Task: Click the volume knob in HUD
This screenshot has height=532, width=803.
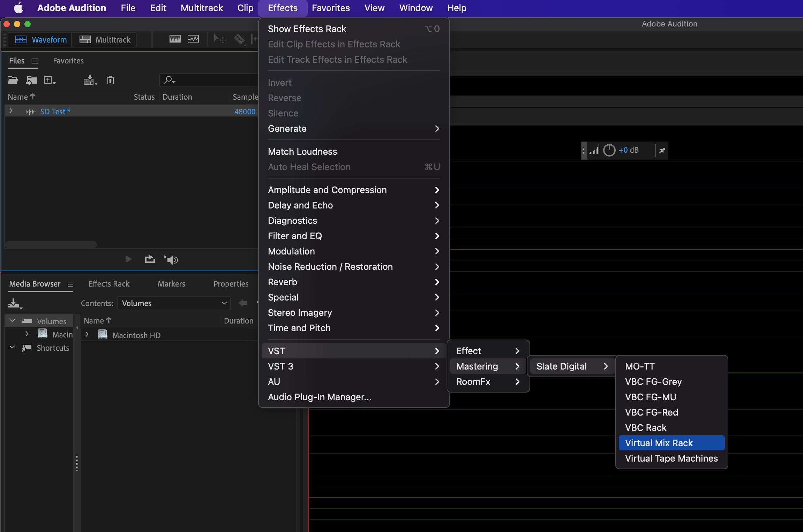Action: [x=609, y=150]
